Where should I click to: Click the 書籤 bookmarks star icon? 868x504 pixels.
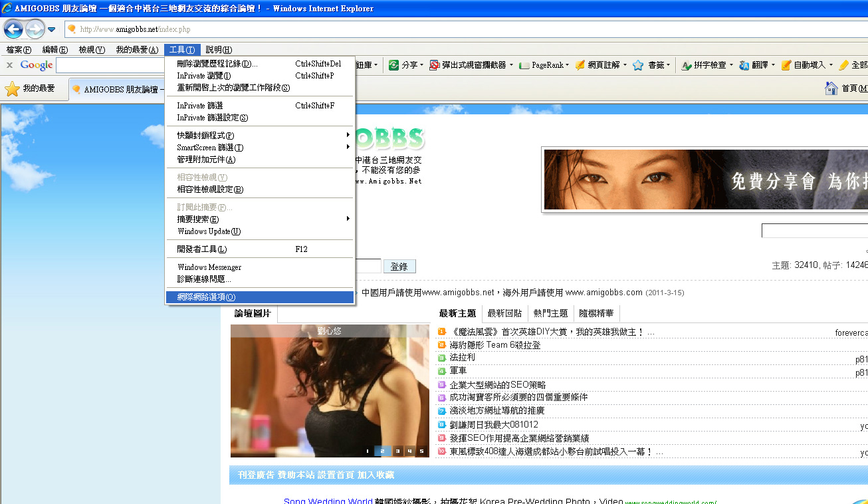pyautogui.click(x=638, y=65)
